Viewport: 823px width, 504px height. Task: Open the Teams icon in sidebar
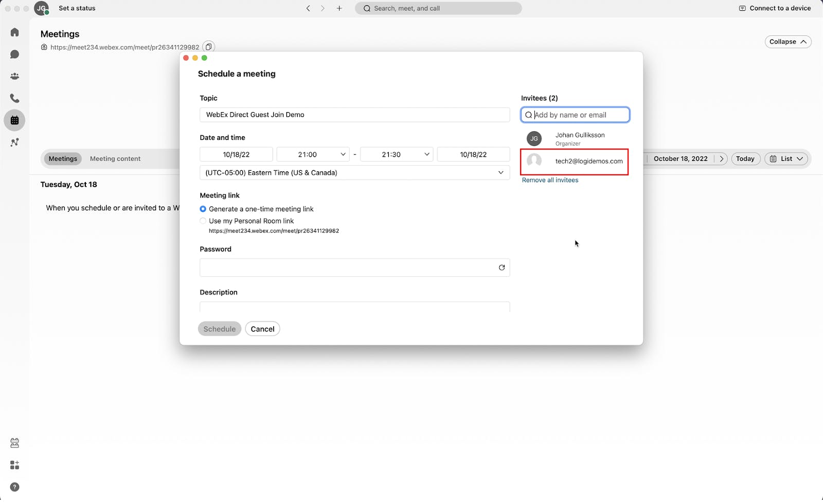coord(15,77)
